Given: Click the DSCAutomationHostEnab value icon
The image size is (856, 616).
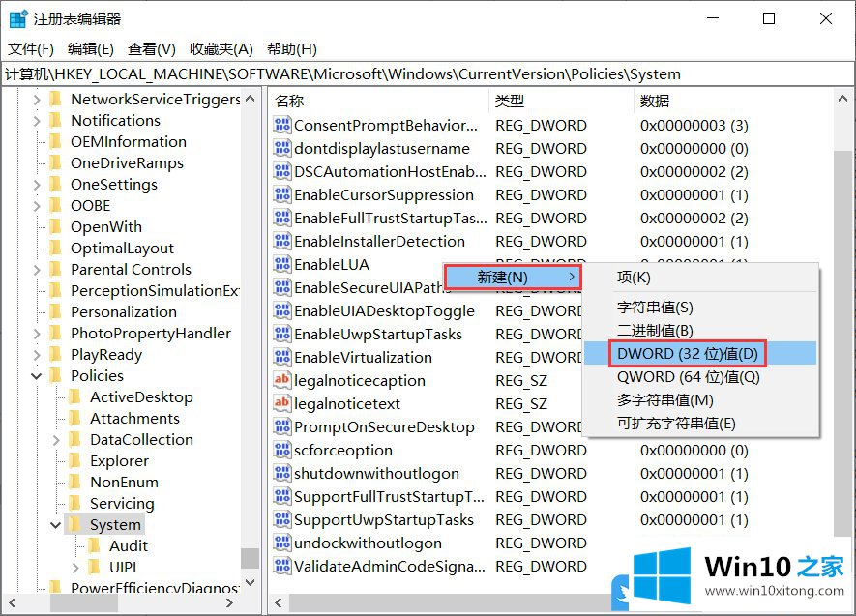Looking at the screenshot, I should pyautogui.click(x=281, y=172).
